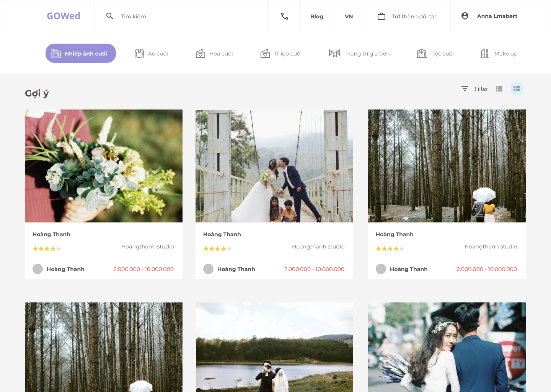
Task: Click Hoangthanh studio on bouquet card
Action: 148,247
